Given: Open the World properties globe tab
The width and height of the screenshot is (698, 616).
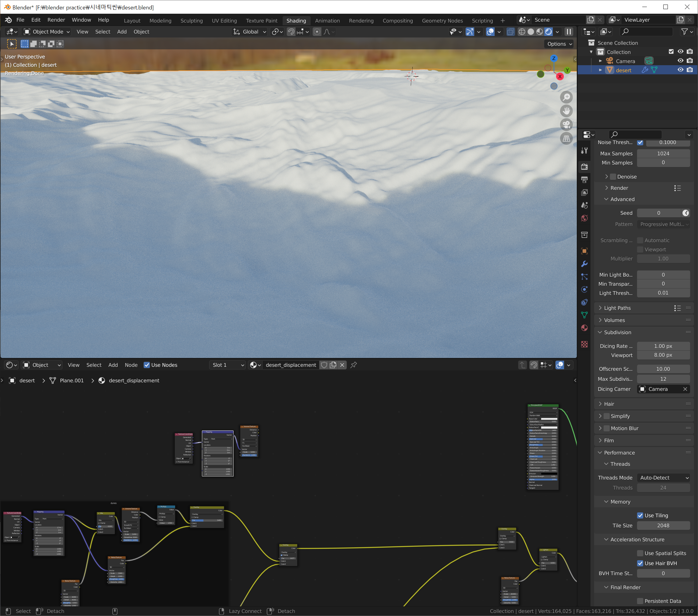Looking at the screenshot, I should pyautogui.click(x=584, y=218).
